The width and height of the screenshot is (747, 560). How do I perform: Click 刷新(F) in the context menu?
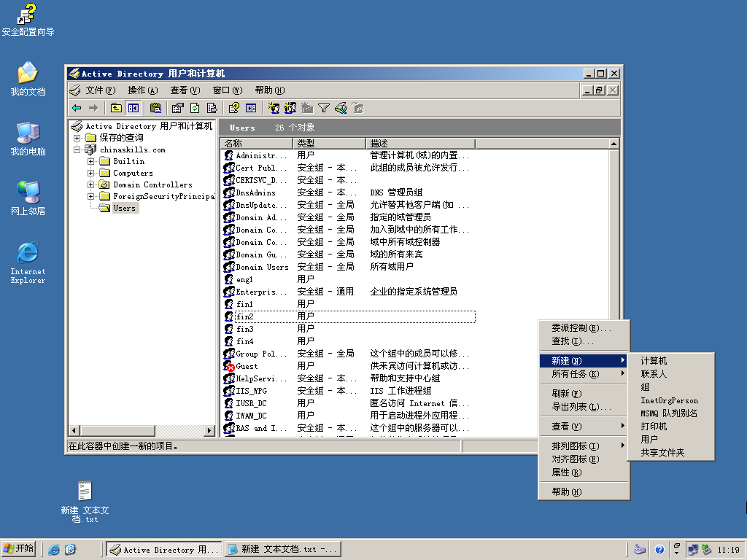584,394
